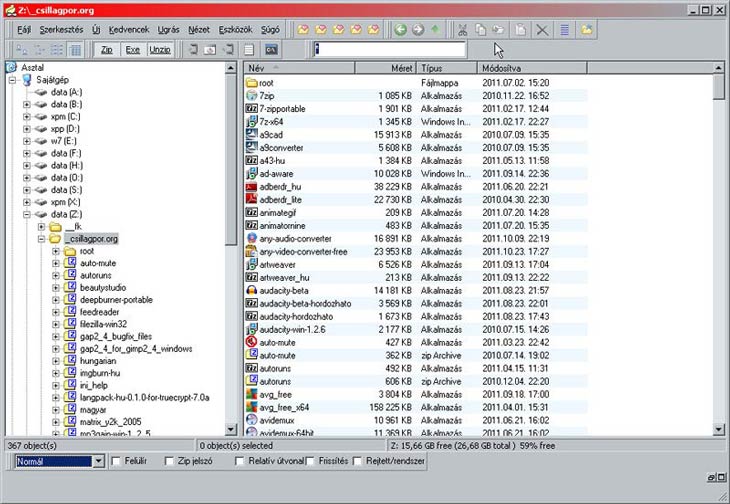Open the Szerkesztés menu
The width and height of the screenshot is (730, 504).
(x=61, y=30)
